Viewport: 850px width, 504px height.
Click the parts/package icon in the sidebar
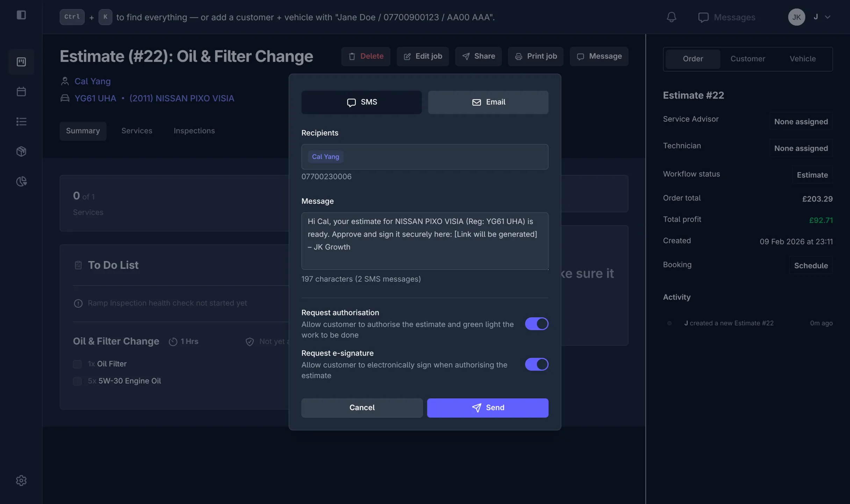[x=21, y=151]
